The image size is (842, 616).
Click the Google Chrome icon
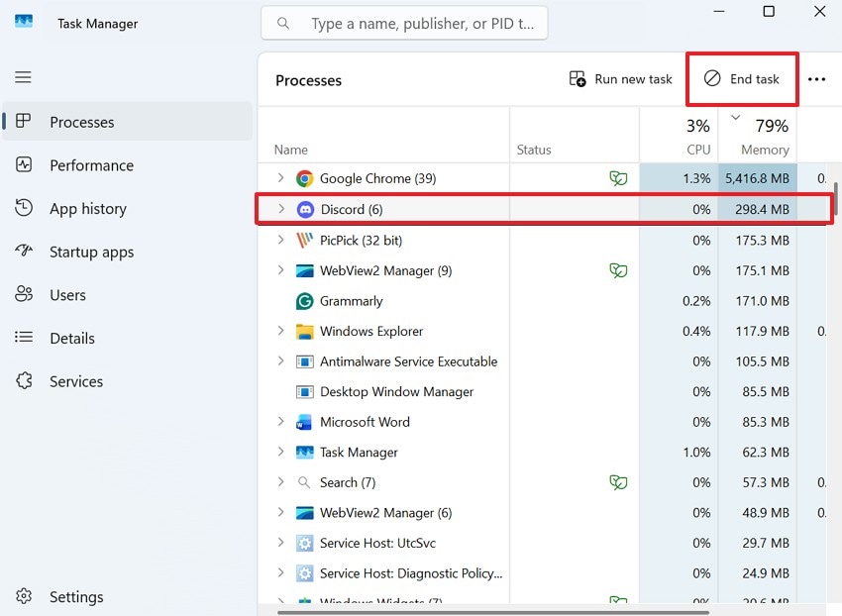tap(304, 178)
